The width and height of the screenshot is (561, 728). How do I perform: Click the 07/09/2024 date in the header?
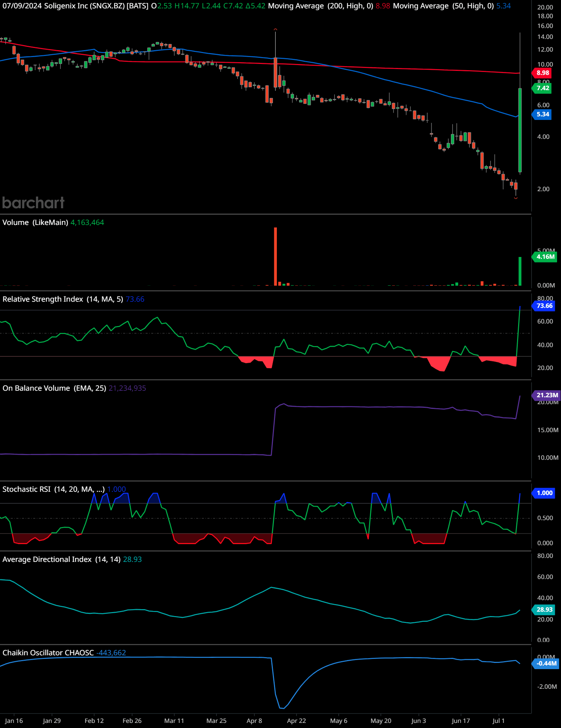22,6
